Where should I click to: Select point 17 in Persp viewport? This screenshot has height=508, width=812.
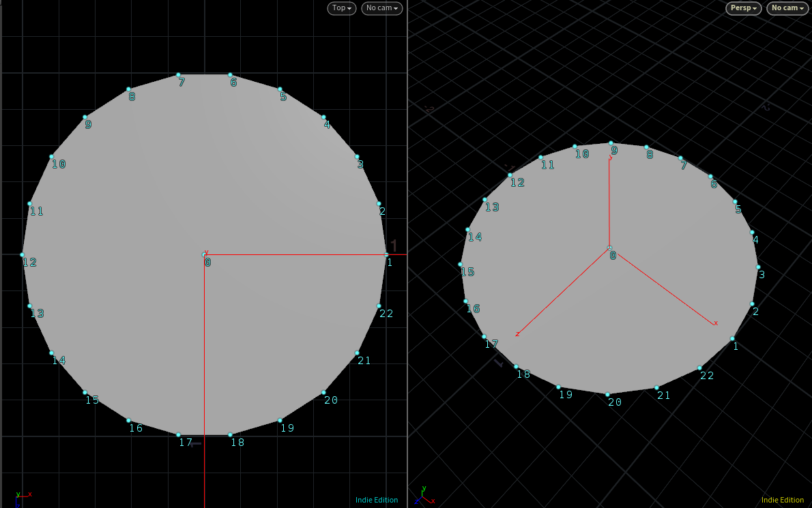[484, 336]
